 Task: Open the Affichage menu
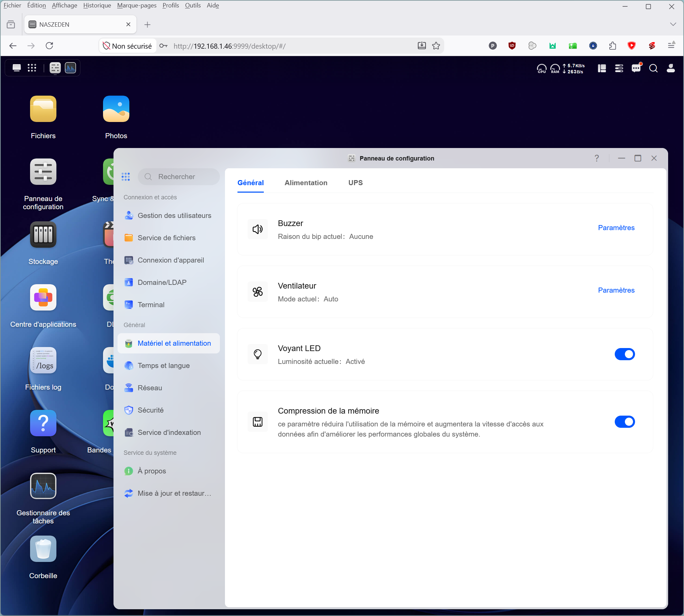click(64, 5)
